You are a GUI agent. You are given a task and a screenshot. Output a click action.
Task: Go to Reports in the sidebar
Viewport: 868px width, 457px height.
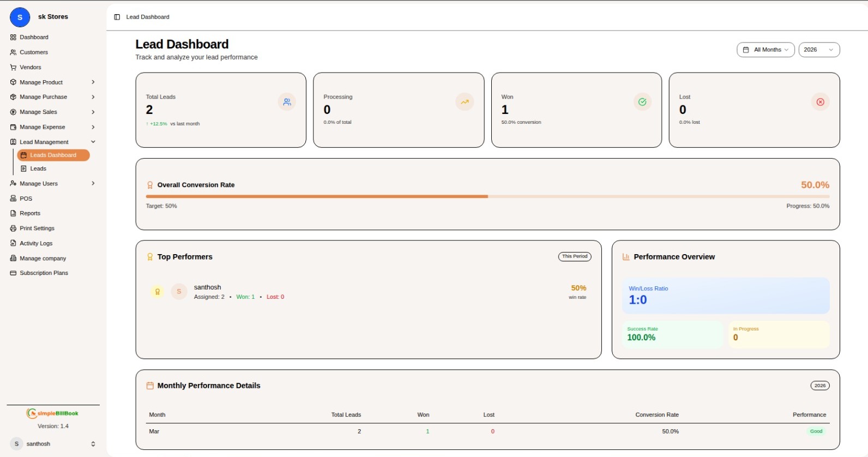[x=30, y=213]
